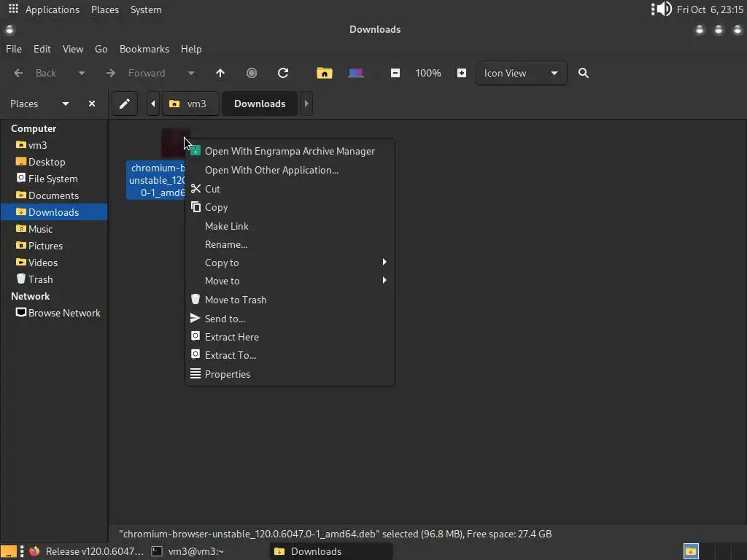This screenshot has width=747, height=560.
Task: Open the System panel menu
Action: click(146, 9)
